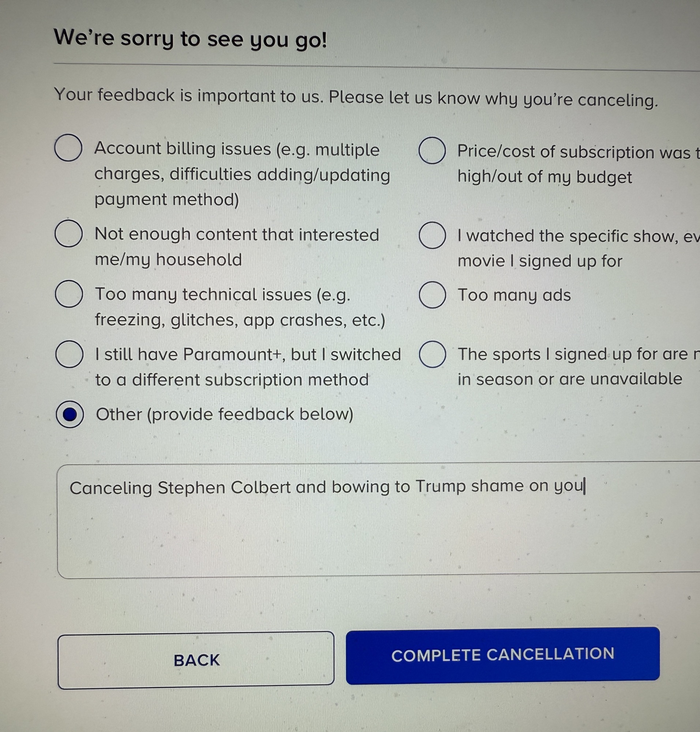Click the 'high/out of my budget' label line
Screen dimensions: 700x732
[545, 177]
